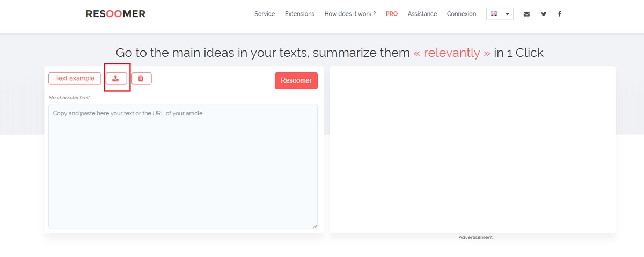Clear text with the trash icon
644x257 pixels.
pyautogui.click(x=141, y=78)
